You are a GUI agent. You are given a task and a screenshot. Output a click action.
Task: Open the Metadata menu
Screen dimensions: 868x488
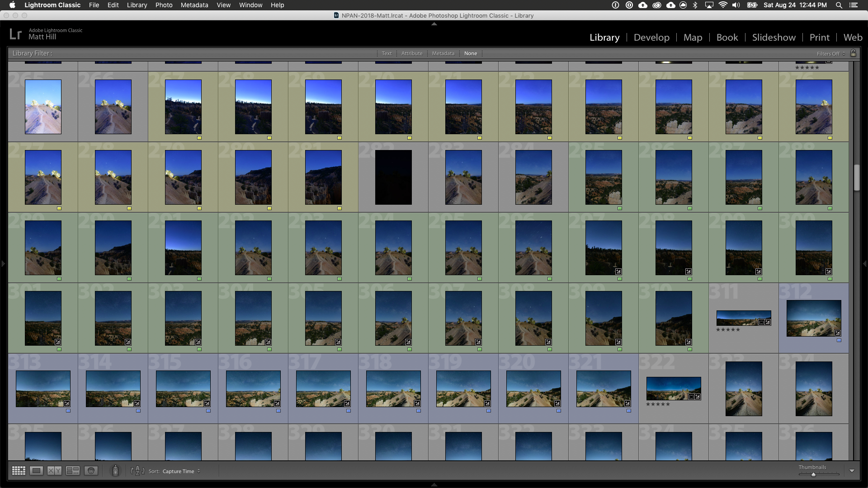pyautogui.click(x=194, y=5)
